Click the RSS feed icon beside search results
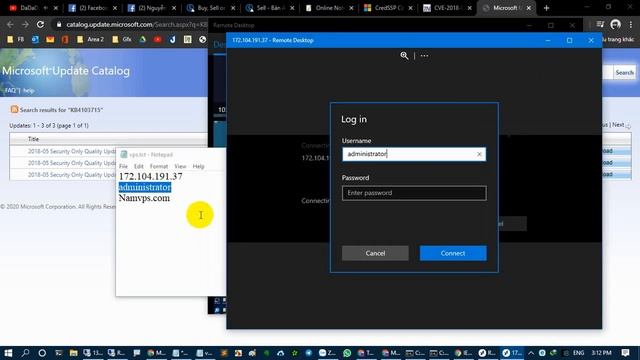 click(x=14, y=109)
